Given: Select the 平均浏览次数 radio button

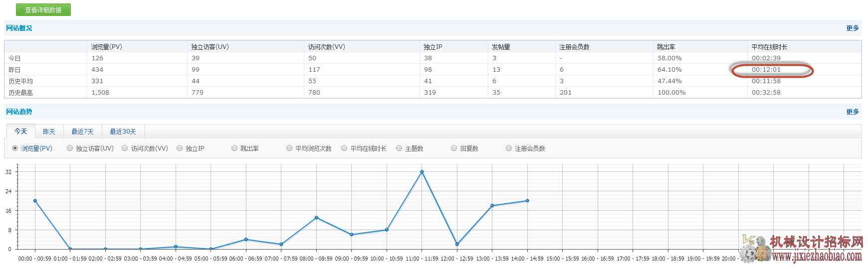Looking at the screenshot, I should pos(289,148).
